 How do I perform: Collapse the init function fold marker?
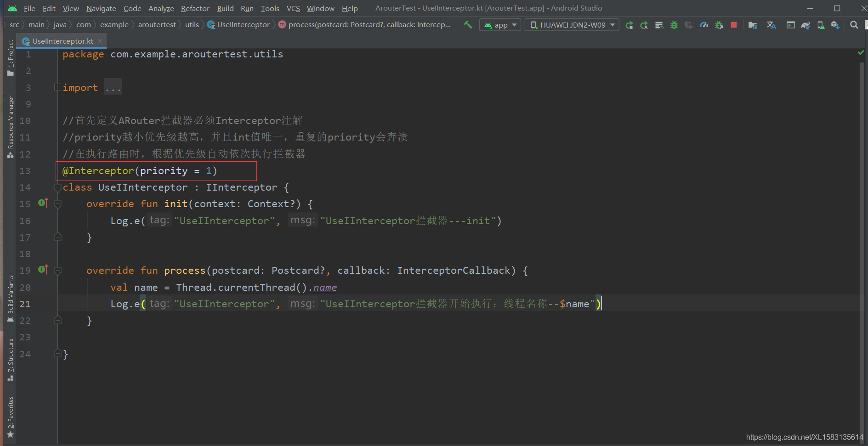[58, 204]
